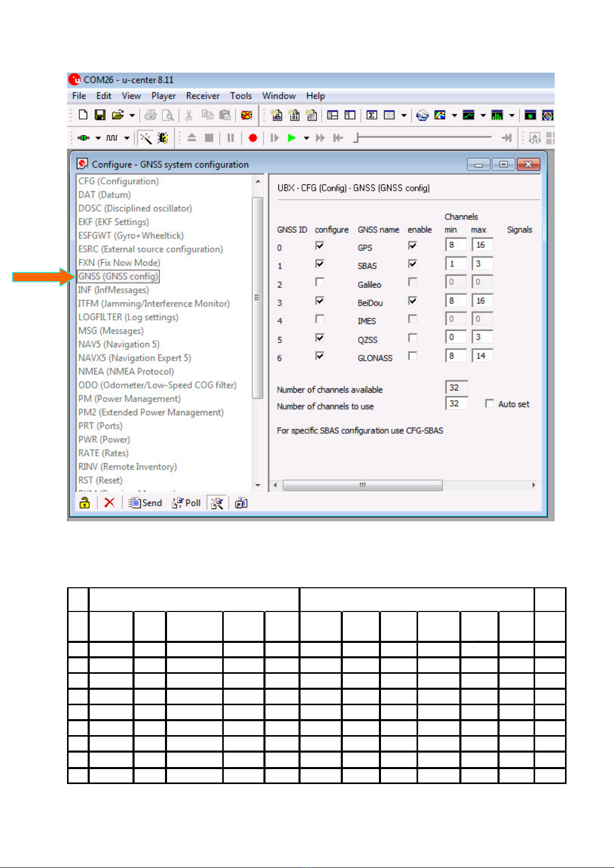
Task: Click the Paste clipboard icon
Action: 225,115
